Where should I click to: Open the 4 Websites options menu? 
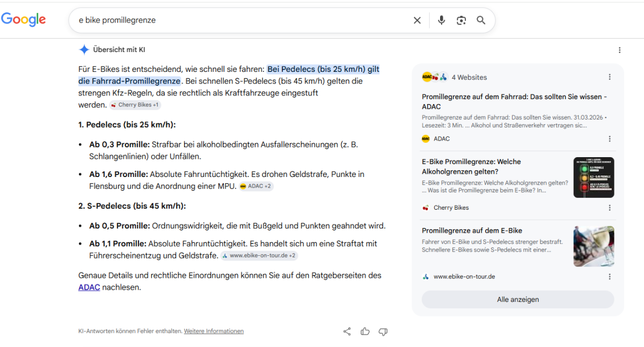[x=610, y=77]
